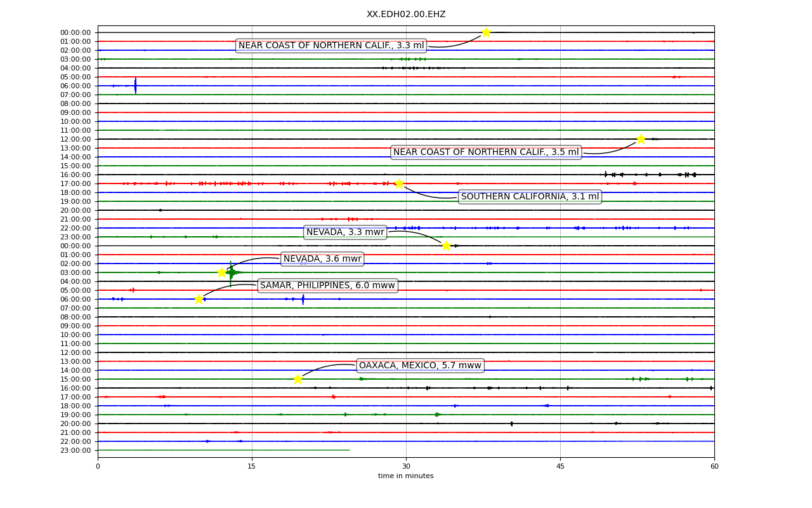Click the large blue spike on the first 06:00:00 trace
This screenshot has height=508, width=812.
click(x=135, y=86)
